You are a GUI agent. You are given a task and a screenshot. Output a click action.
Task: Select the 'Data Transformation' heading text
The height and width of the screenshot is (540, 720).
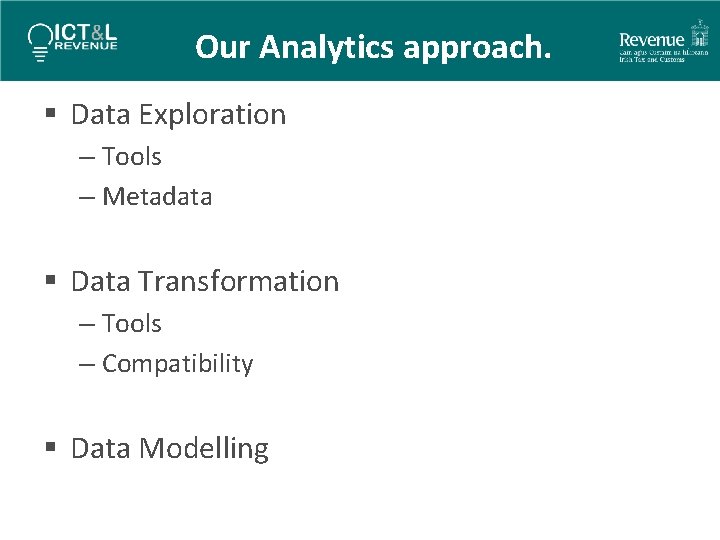[205, 282]
